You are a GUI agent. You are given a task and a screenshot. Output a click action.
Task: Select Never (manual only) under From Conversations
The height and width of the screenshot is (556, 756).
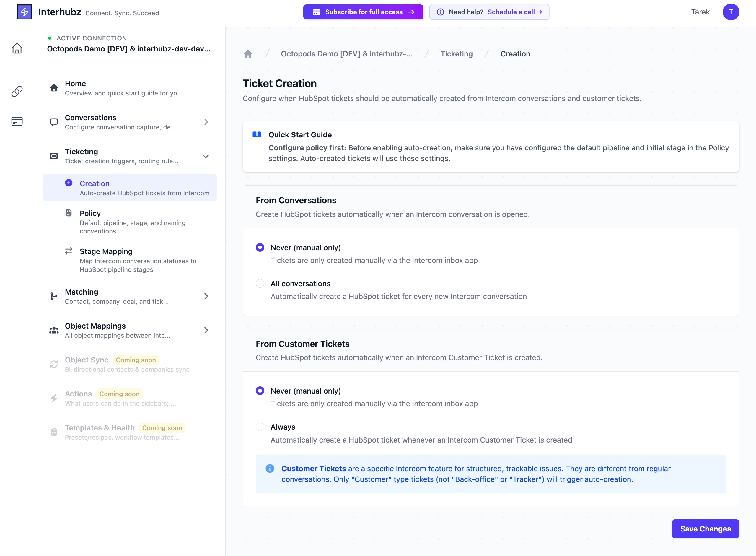[260, 247]
